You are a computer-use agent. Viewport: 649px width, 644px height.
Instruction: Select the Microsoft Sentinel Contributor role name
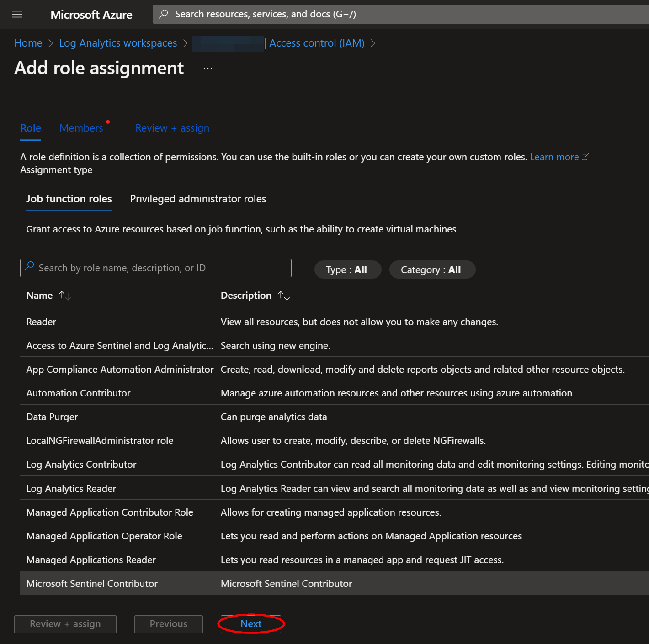pyautogui.click(x=92, y=583)
